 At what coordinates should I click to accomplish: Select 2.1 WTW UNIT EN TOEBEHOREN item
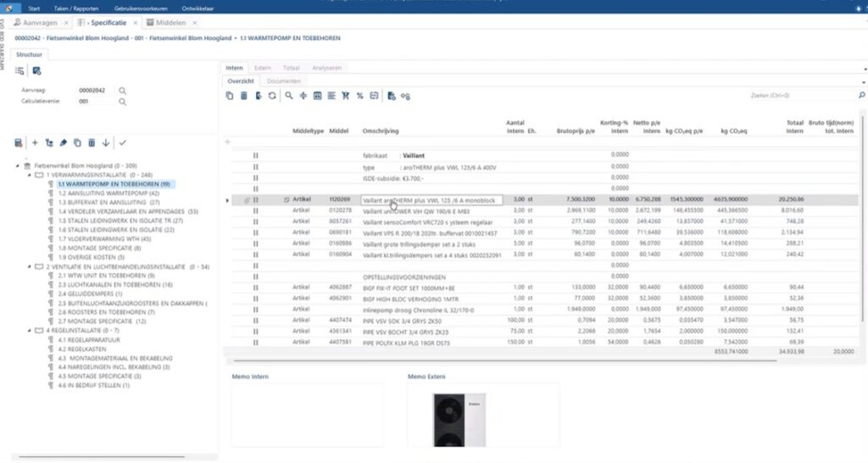click(106, 276)
